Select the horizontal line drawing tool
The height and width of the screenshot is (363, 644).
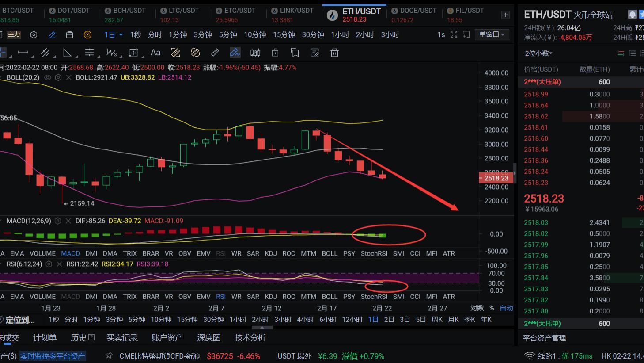pyautogui.click(x=23, y=52)
